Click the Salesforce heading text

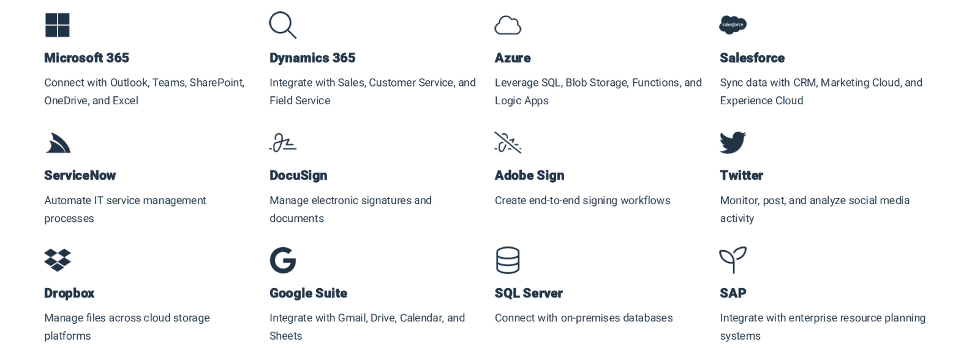coord(752,58)
